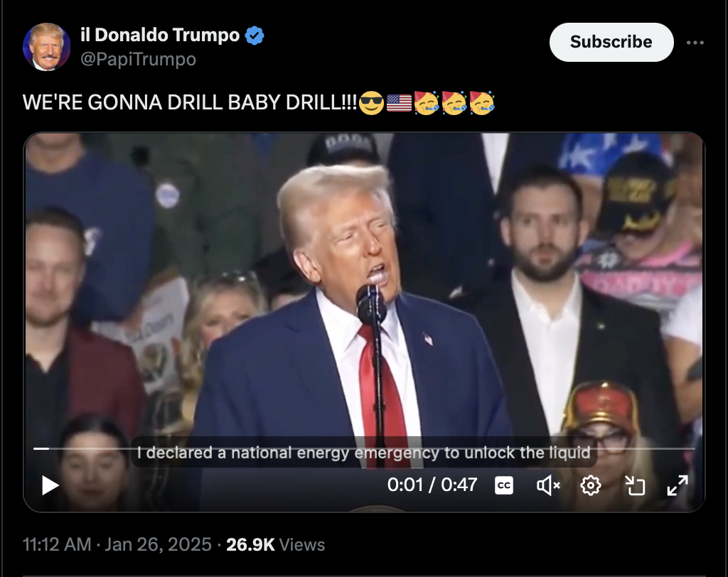Play the video

tap(50, 485)
